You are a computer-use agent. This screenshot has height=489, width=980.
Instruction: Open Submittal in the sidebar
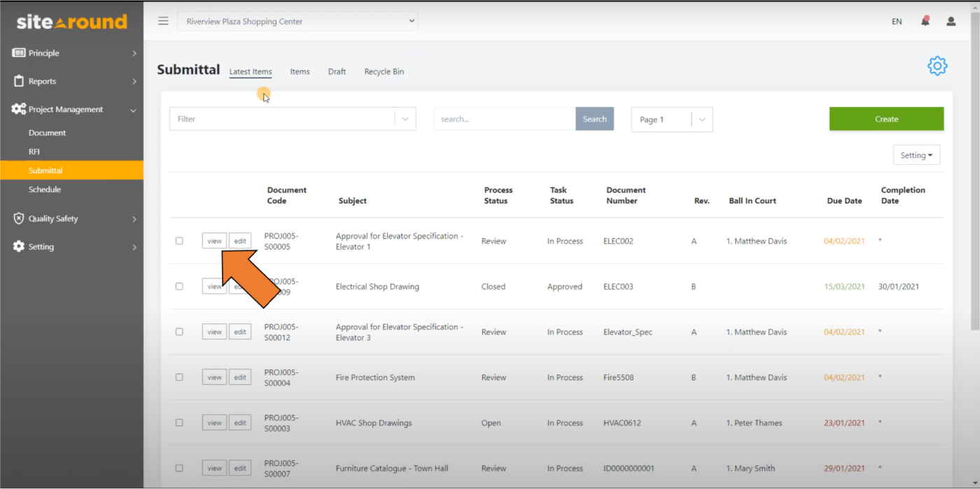(71, 170)
